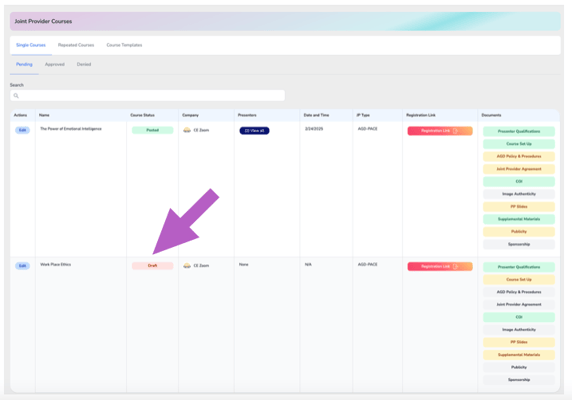The image size is (572, 400).
Task: Open Work Place Ethics Supplemental Materials document
Action: click(519, 355)
